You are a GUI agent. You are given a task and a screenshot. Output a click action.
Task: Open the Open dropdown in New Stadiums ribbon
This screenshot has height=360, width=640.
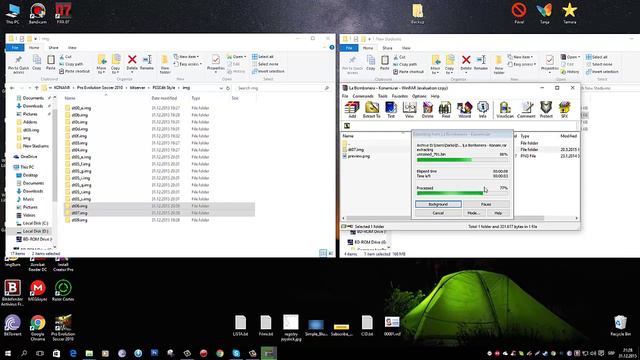point(571,57)
